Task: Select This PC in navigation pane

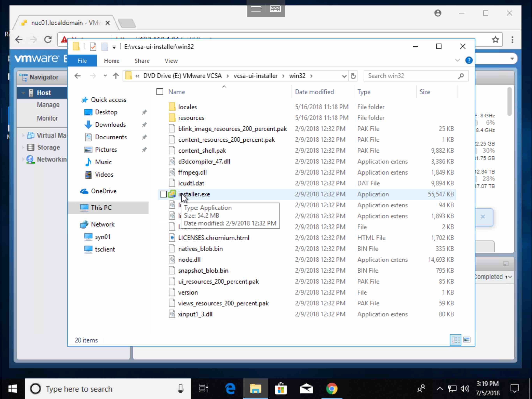Action: tap(108, 208)
